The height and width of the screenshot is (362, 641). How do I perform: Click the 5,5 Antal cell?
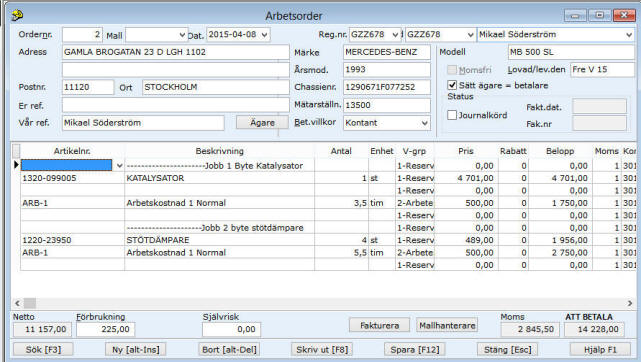coord(341,253)
